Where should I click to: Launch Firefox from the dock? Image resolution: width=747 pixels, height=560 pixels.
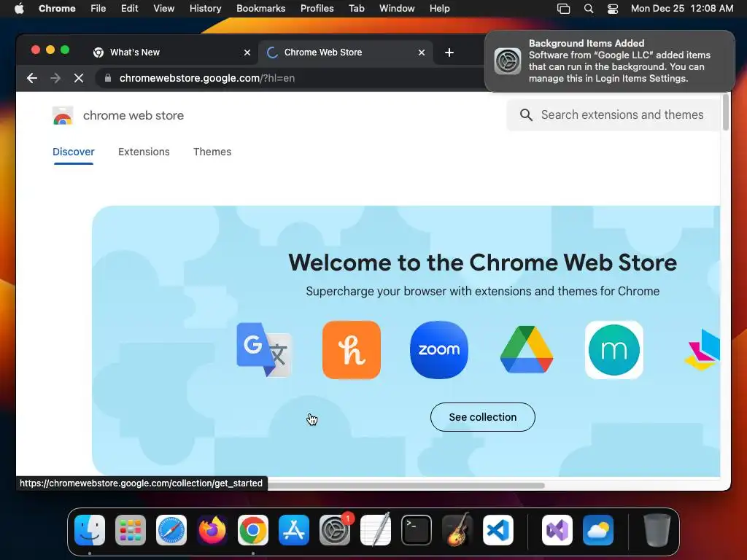(212, 530)
